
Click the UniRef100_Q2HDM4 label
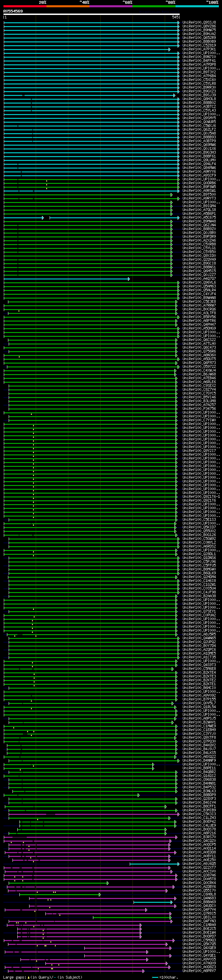click(x=199, y=577)
